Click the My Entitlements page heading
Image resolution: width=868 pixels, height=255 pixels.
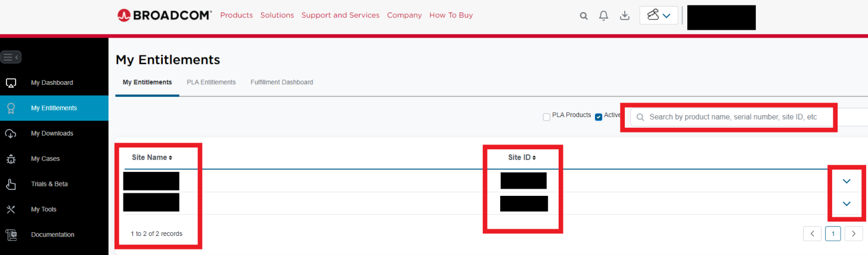(168, 60)
